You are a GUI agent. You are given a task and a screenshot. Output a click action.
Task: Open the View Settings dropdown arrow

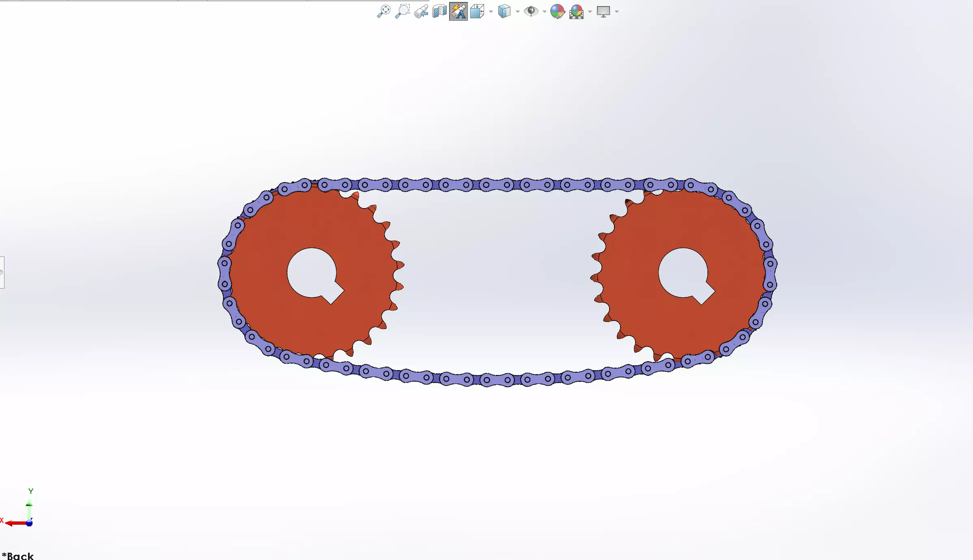pyautogui.click(x=617, y=11)
